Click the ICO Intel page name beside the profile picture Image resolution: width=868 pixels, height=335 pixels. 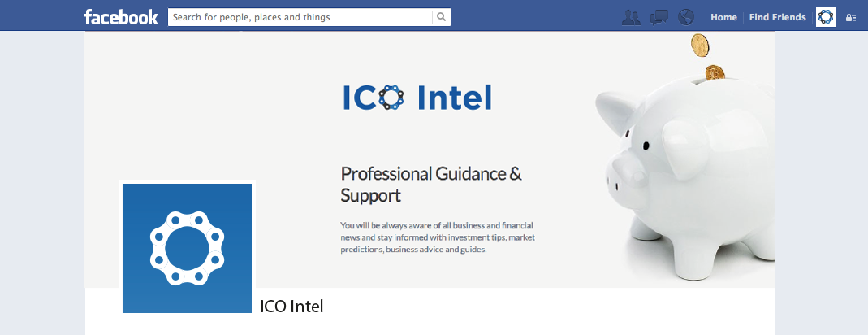(291, 307)
